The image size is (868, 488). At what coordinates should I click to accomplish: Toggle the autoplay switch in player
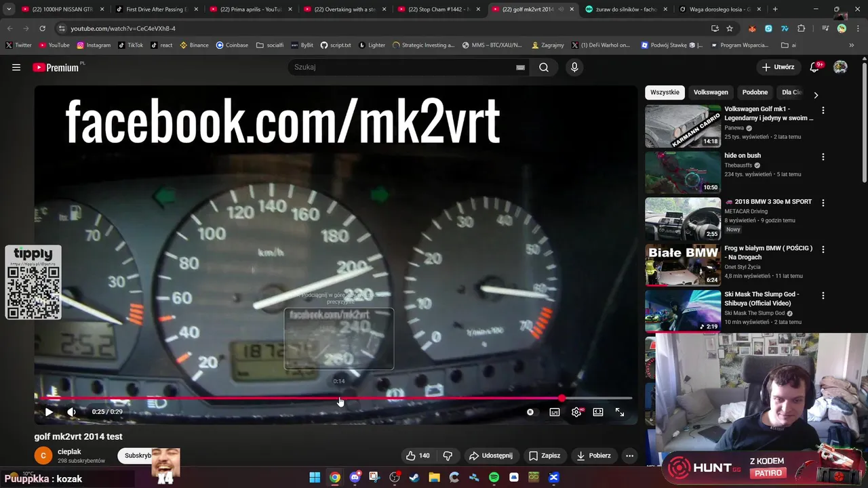pos(530,411)
